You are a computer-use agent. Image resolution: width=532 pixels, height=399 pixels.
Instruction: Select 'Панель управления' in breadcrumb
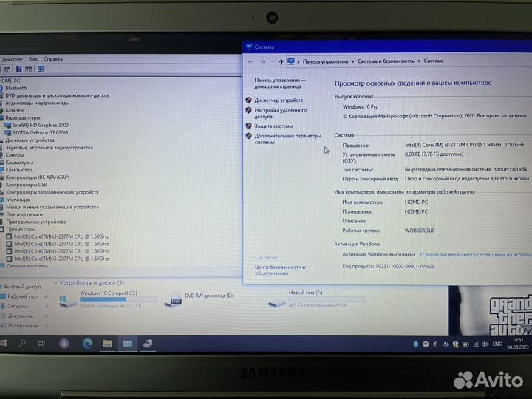pos(325,61)
